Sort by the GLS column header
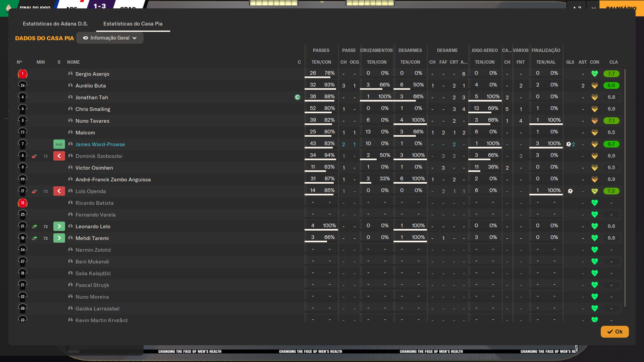644x362 pixels. (570, 62)
